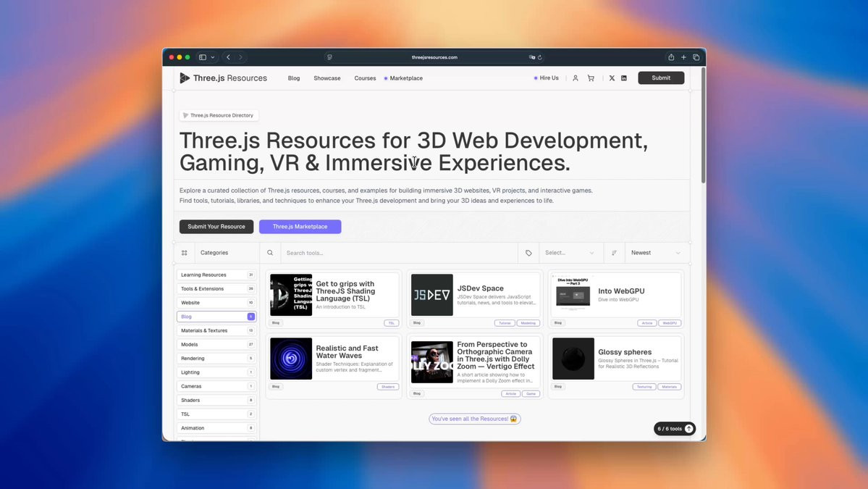Viewport: 868px width, 489px height.
Task: Open Realistic and Fast Water Waves thumbnail
Action: tap(291, 359)
